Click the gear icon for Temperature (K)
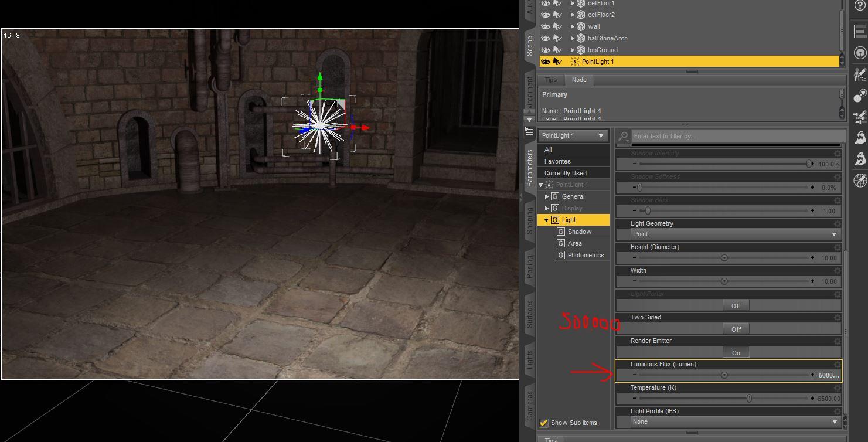 (x=837, y=387)
